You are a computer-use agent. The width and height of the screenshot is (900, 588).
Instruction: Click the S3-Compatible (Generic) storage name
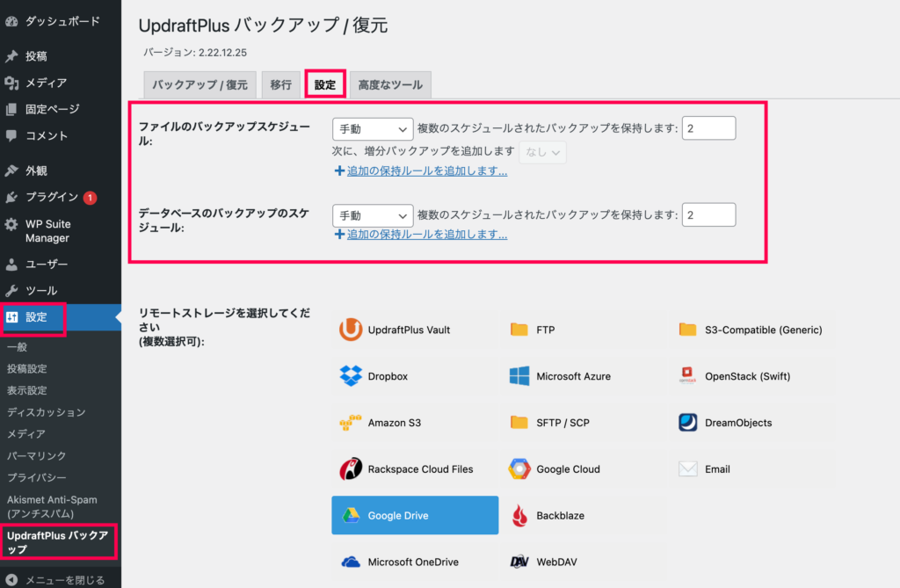(x=764, y=330)
